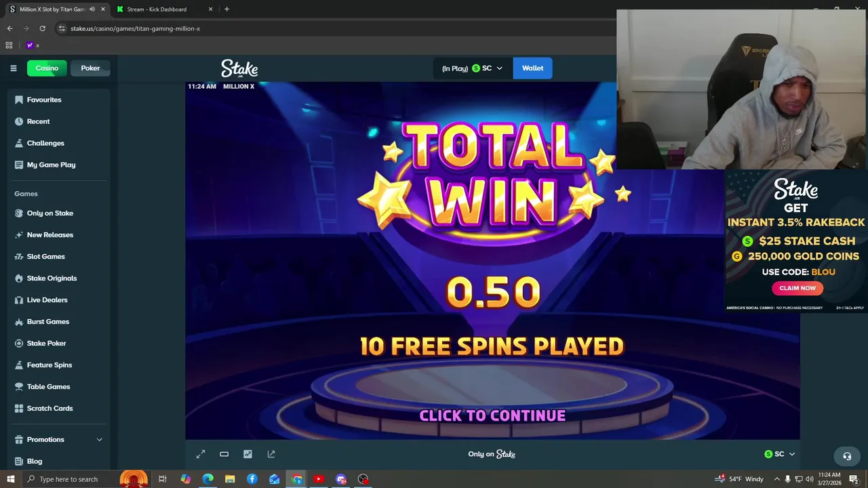Open the weather widget 54°F Windy
Screen dimensions: 868x488
(x=739, y=479)
